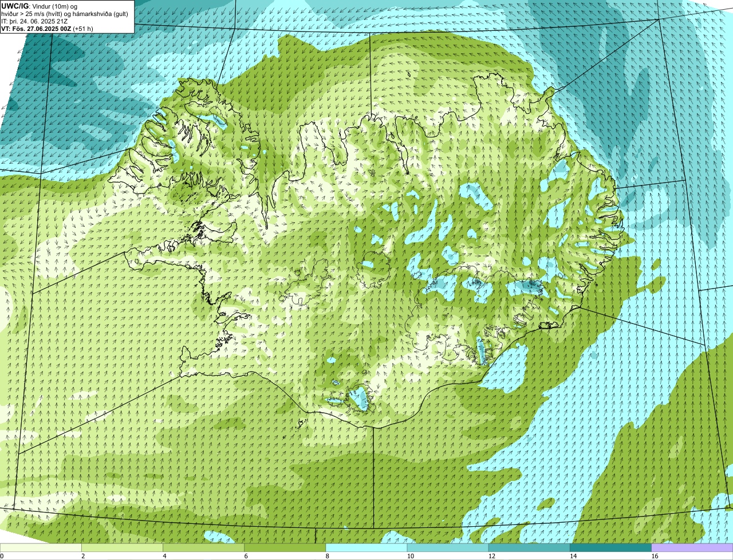Click the title text 'UWC/IG: Vindur (10m) og'
This screenshot has width=733, height=560.
40,6
